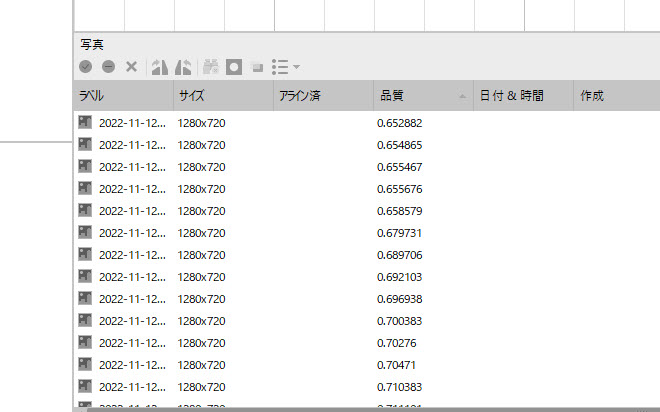Select label 2022-11-12... in row 0.692103
The image size is (660, 412).
(x=132, y=277)
